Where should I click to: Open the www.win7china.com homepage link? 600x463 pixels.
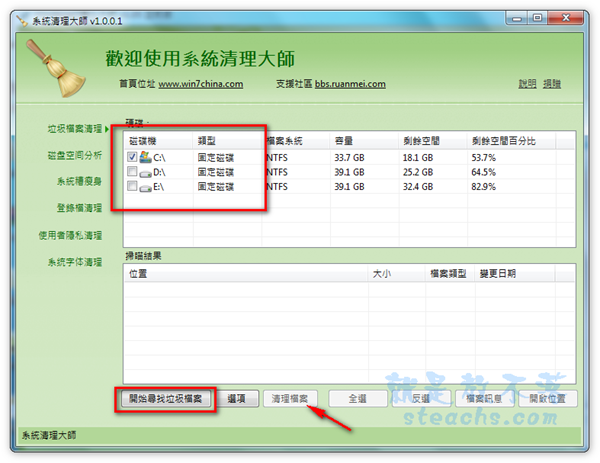(x=200, y=84)
